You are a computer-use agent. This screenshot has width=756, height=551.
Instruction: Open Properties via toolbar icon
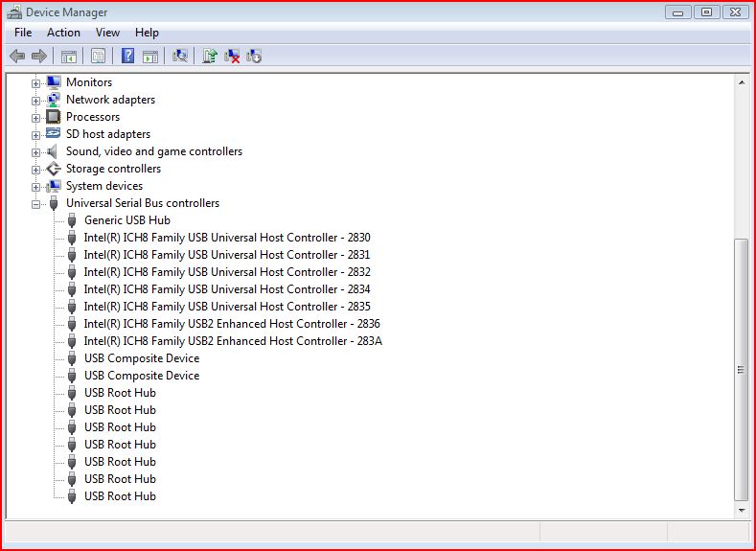[x=99, y=56]
